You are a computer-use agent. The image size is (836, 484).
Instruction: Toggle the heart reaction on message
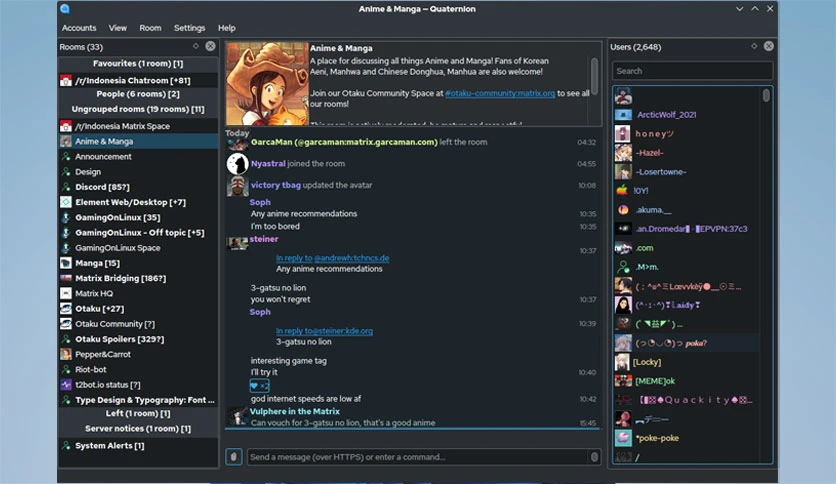click(260, 386)
